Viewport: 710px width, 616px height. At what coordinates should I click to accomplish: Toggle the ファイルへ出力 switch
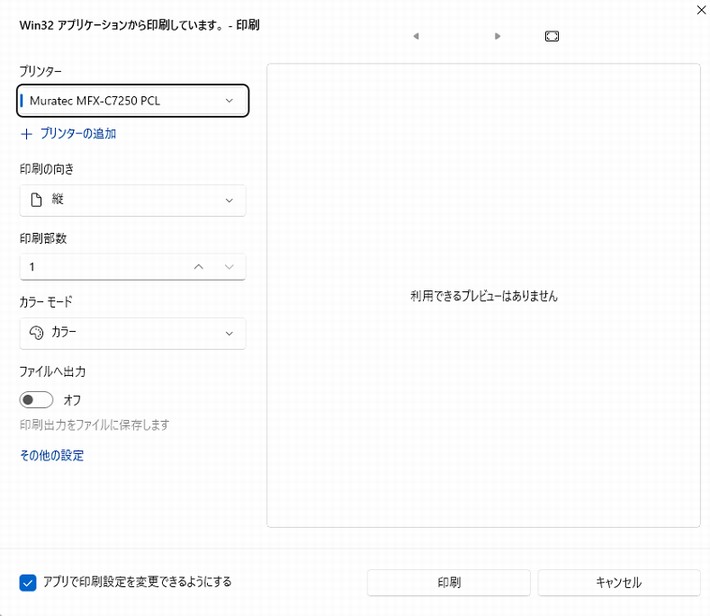click(37, 400)
